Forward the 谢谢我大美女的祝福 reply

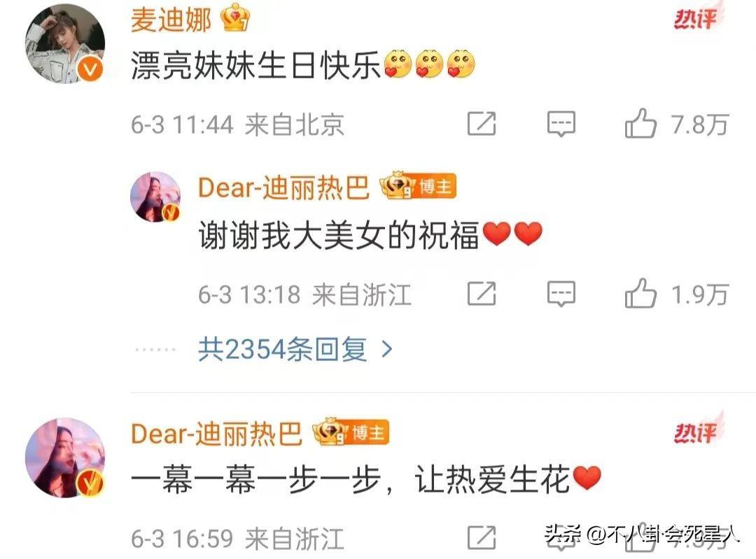[482, 293]
